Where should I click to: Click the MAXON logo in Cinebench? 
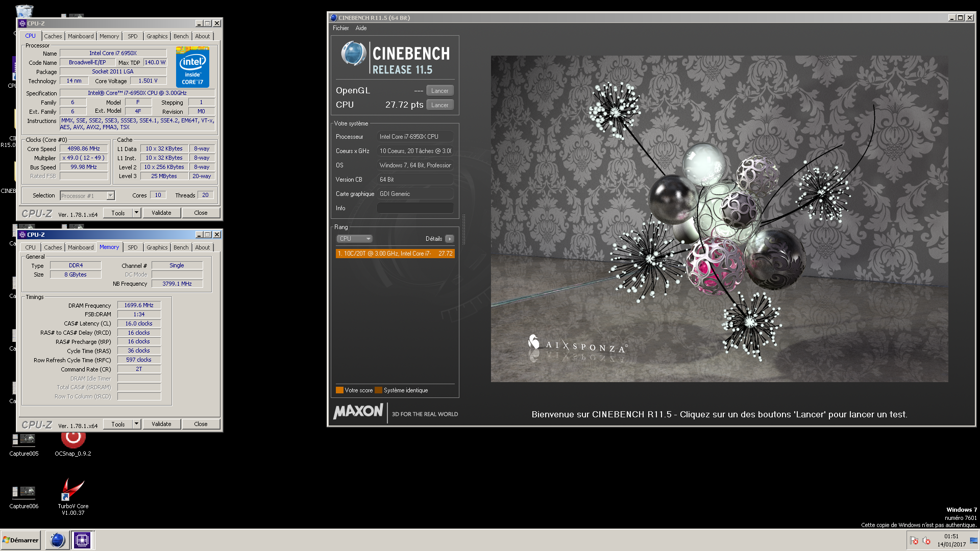(x=358, y=411)
